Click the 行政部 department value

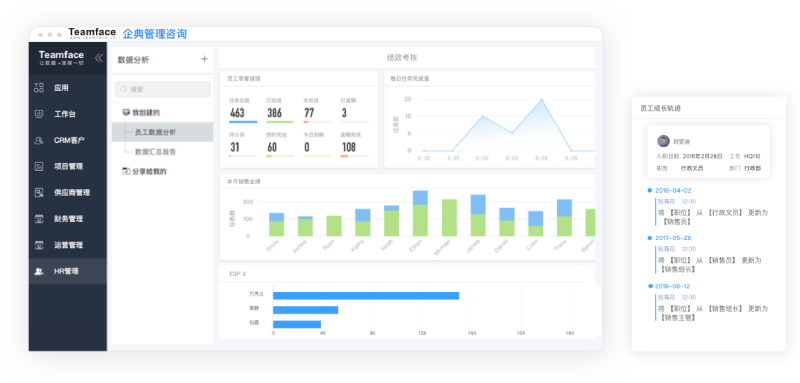(753, 168)
